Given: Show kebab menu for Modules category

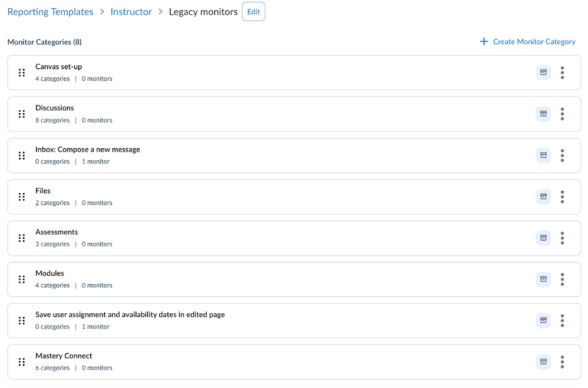Looking at the screenshot, I should pyautogui.click(x=562, y=279).
